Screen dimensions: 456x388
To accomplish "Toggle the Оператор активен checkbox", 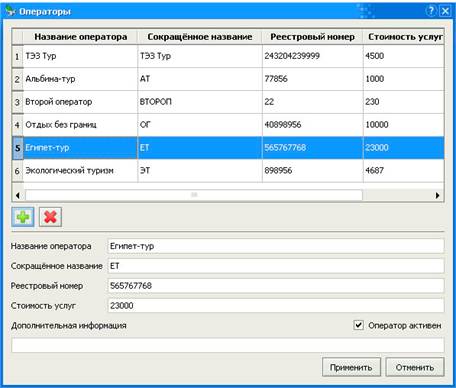I will coord(358,325).
